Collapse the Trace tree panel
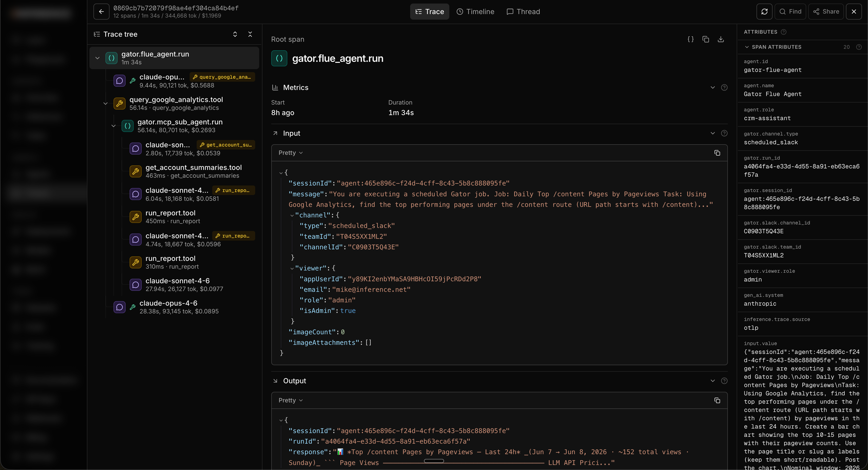Viewport: 868px width, 470px height. (250, 34)
